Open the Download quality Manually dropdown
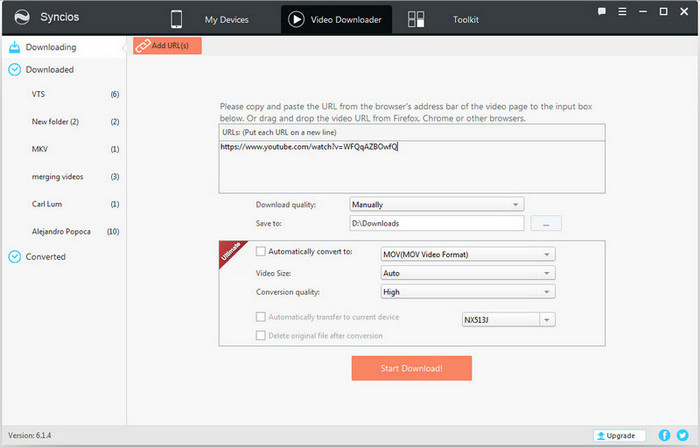This screenshot has width=700, height=447. click(x=437, y=205)
